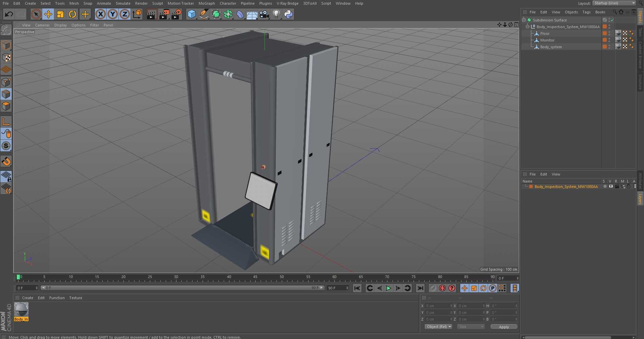Select the Scale tool
The height and width of the screenshot is (339, 644).
click(x=60, y=14)
